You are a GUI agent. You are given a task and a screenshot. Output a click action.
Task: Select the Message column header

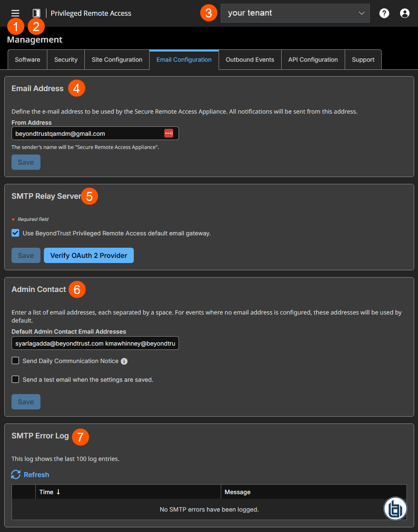(x=237, y=492)
